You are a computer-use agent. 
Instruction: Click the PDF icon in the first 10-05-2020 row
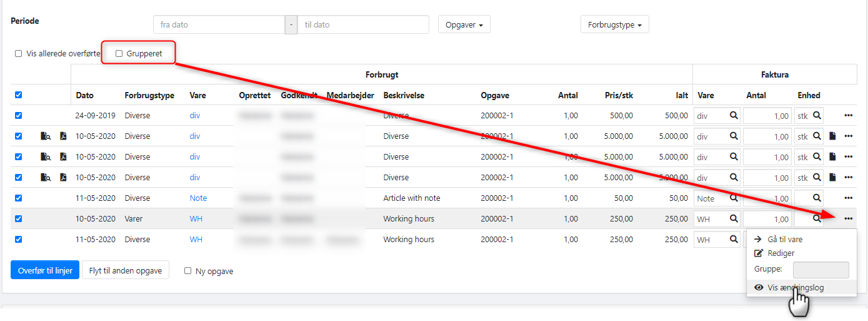[63, 136]
